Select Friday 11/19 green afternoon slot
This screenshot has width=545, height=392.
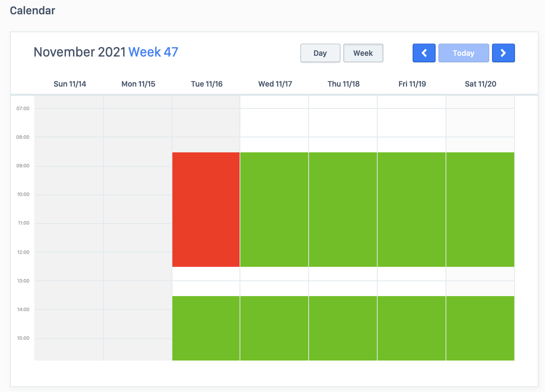[x=411, y=328]
